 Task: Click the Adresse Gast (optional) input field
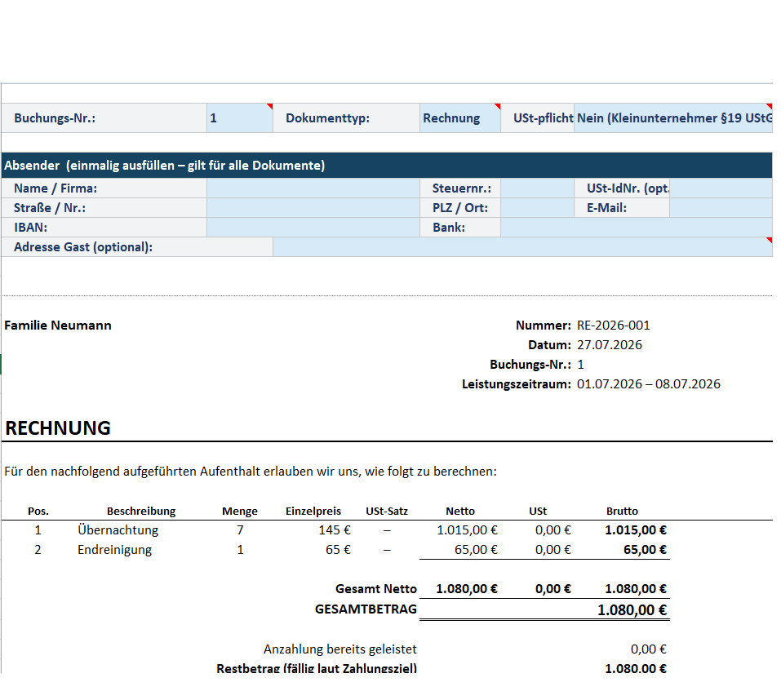(523, 247)
